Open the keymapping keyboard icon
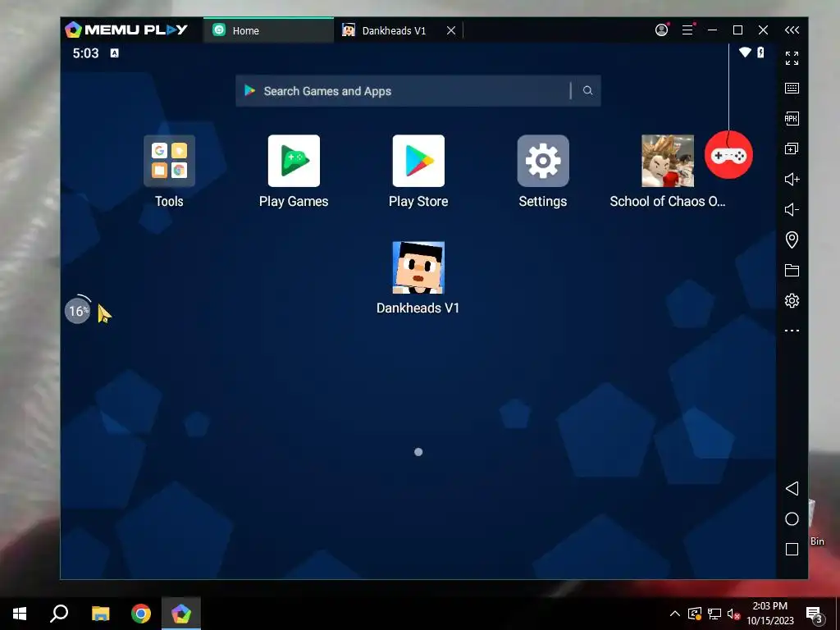The height and width of the screenshot is (630, 840). pyautogui.click(x=792, y=89)
